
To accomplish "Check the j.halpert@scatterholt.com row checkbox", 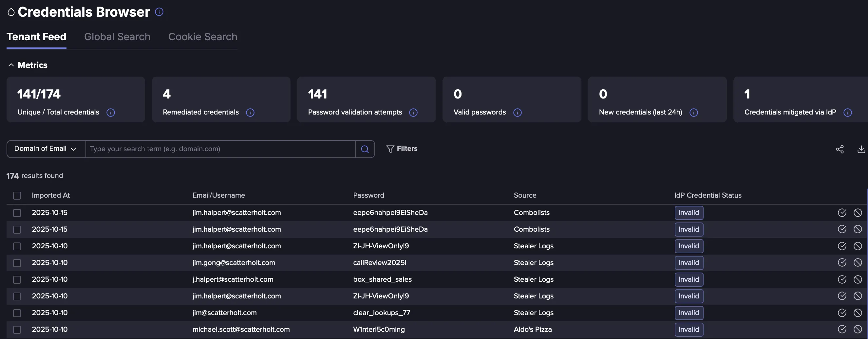I will 17,280.
